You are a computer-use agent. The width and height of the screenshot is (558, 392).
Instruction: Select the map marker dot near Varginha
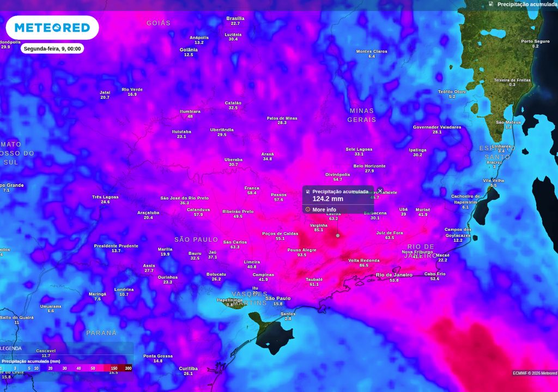[x=338, y=235]
